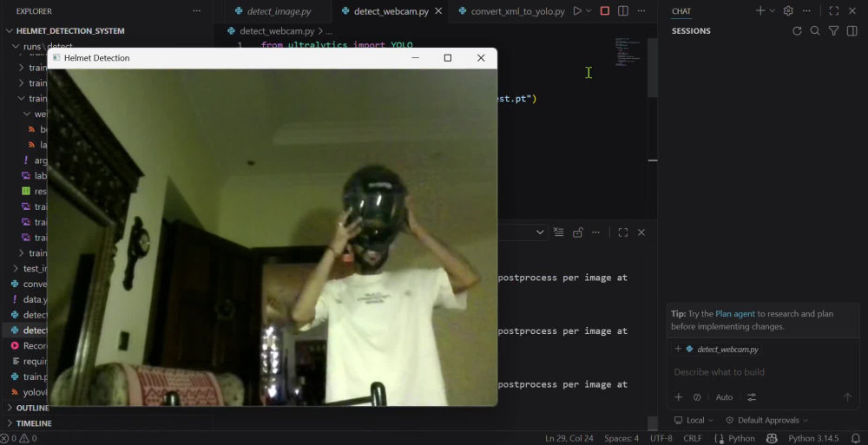Change encoding via UTF-8

[661, 439]
